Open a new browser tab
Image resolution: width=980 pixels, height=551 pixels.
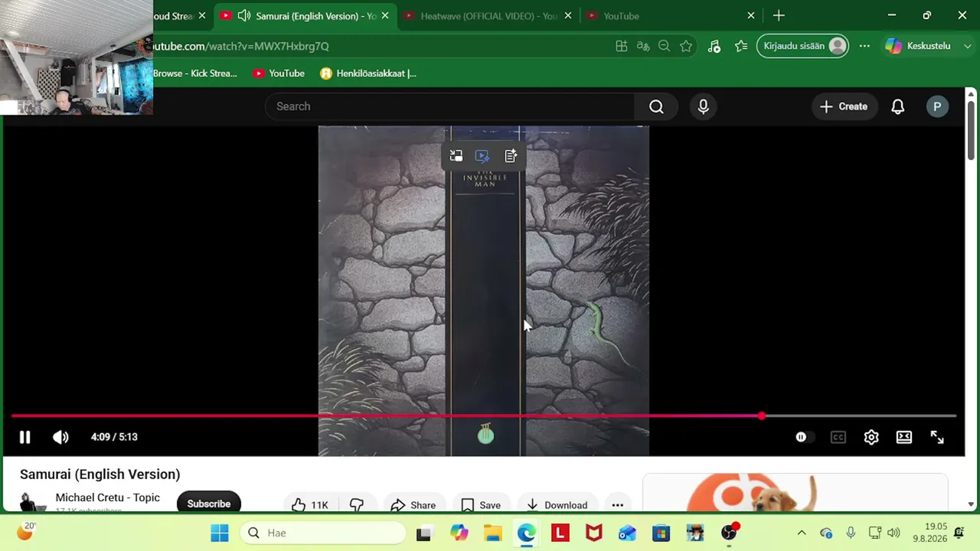[779, 16]
